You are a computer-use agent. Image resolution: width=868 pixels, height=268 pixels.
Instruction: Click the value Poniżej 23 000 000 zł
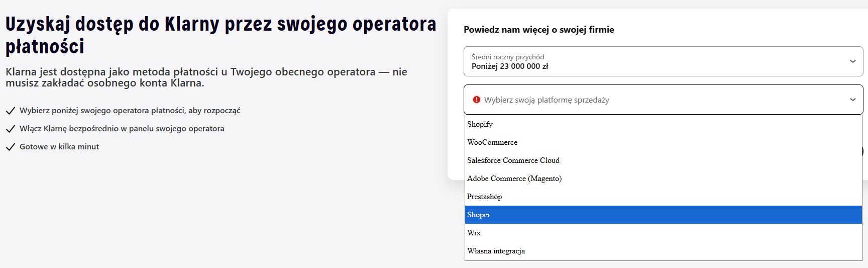[x=510, y=66]
